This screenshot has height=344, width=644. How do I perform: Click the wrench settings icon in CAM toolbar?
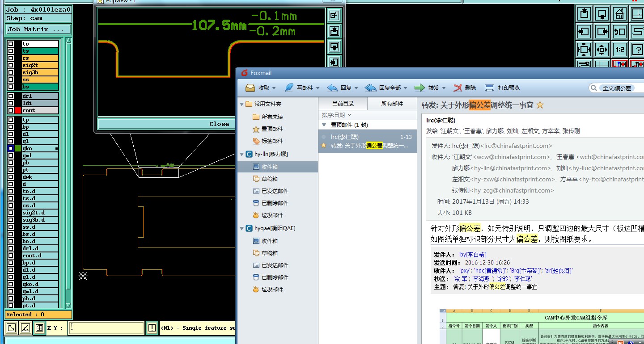tap(584, 64)
